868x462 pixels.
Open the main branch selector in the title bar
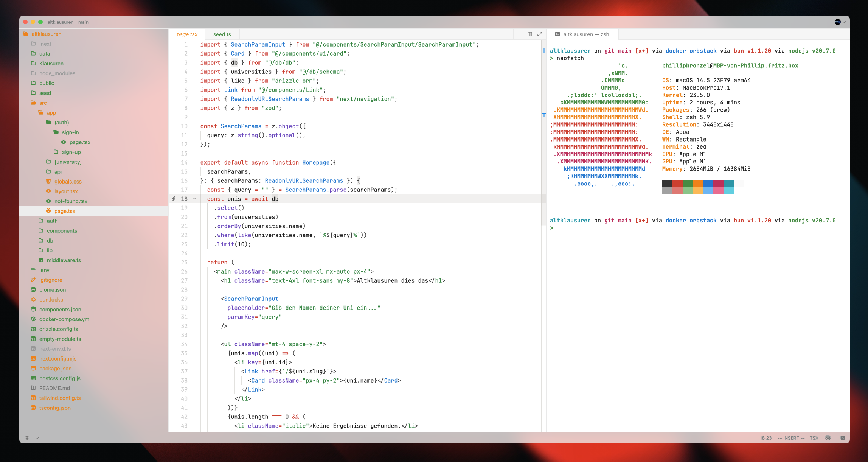click(x=83, y=22)
